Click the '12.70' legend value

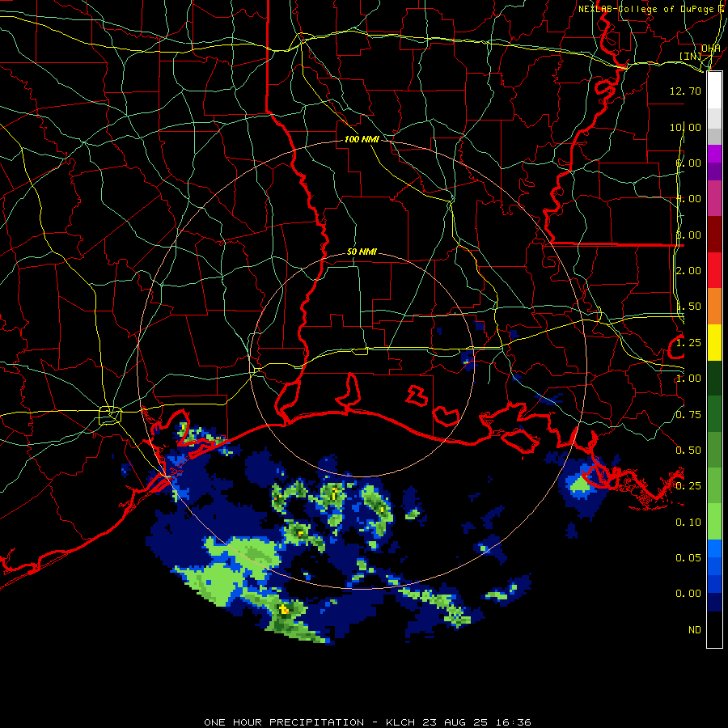click(x=685, y=91)
